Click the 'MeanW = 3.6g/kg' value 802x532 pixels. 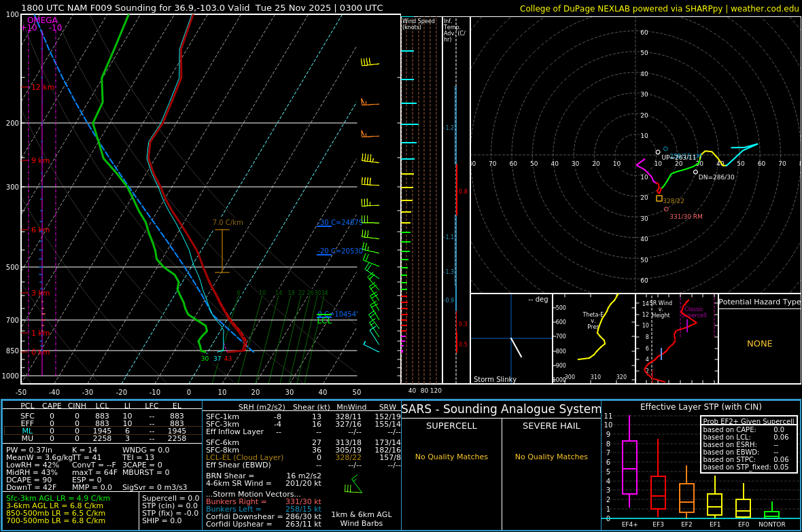click(x=39, y=458)
